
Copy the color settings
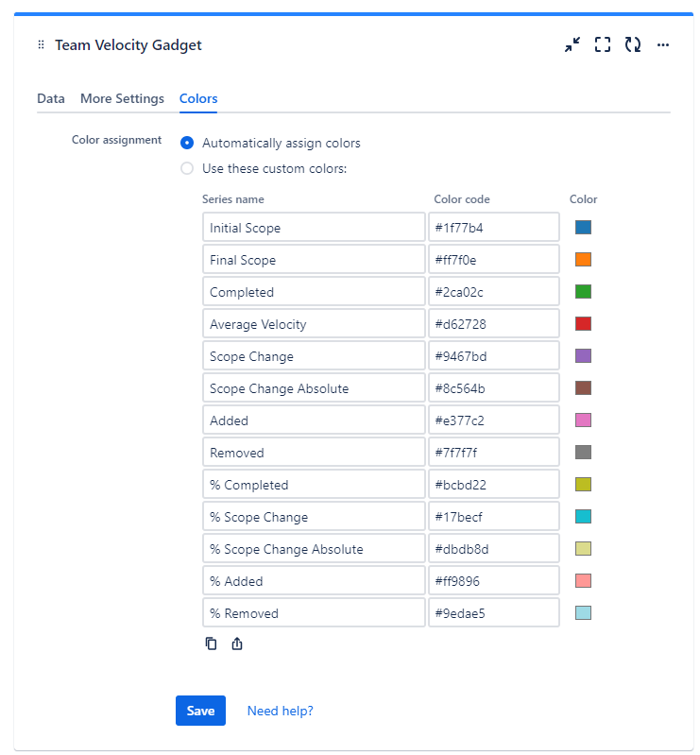click(x=211, y=643)
